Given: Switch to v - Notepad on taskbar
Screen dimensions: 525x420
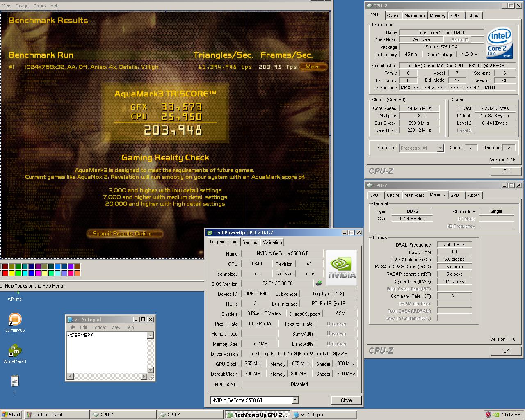Looking at the screenshot, I should (324, 415).
